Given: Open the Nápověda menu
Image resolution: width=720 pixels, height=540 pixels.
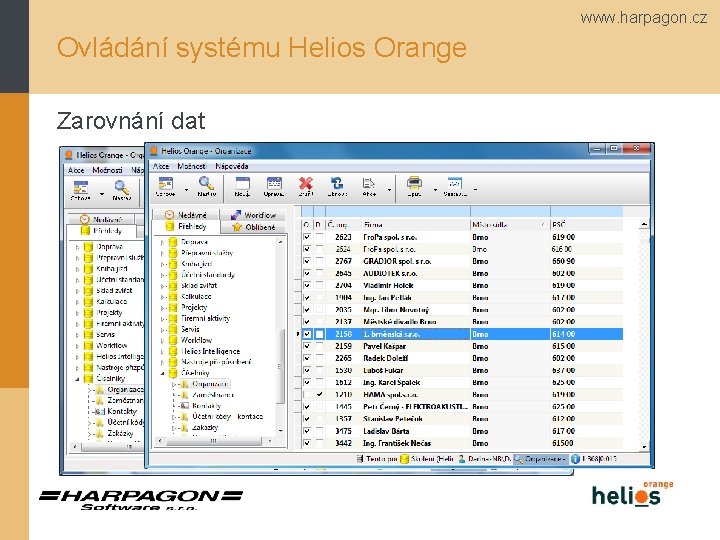Looking at the screenshot, I should [232, 166].
